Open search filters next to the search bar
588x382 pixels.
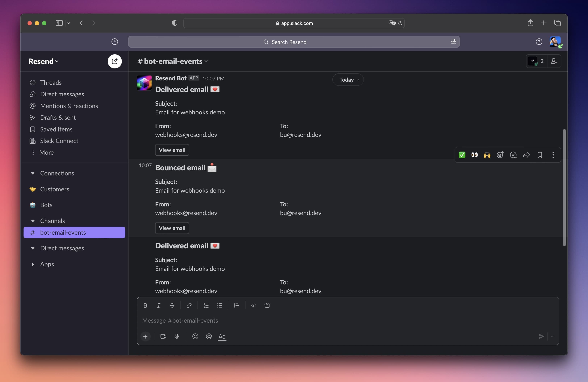[x=453, y=42]
